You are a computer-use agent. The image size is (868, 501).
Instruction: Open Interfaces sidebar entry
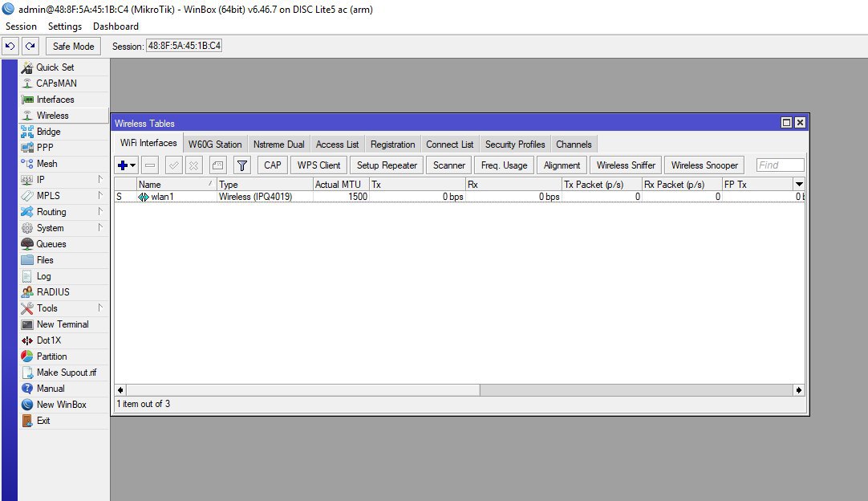click(x=63, y=100)
